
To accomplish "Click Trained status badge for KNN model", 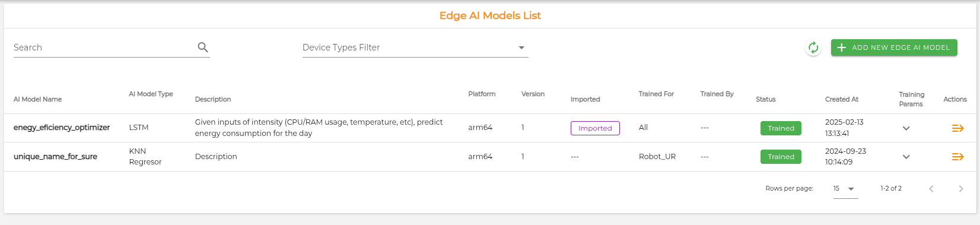I will [x=781, y=157].
